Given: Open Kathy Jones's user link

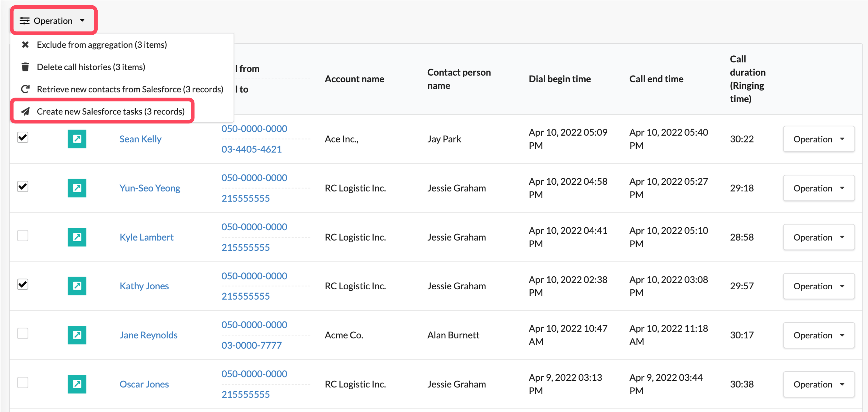Looking at the screenshot, I should (144, 286).
